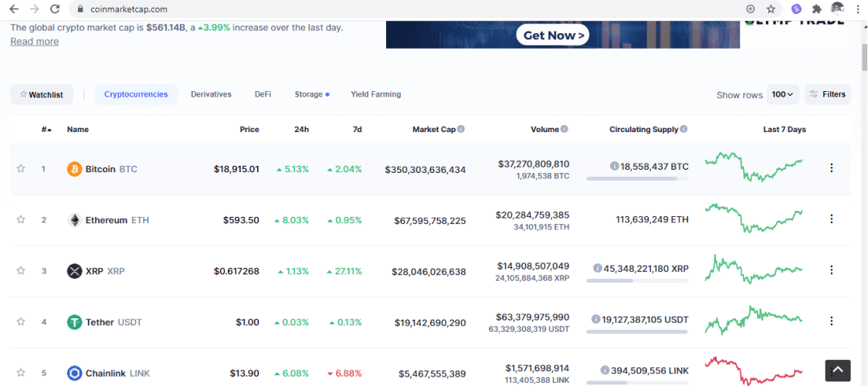868x386 pixels.
Task: Open the purple extension icon
Action: tap(796, 8)
